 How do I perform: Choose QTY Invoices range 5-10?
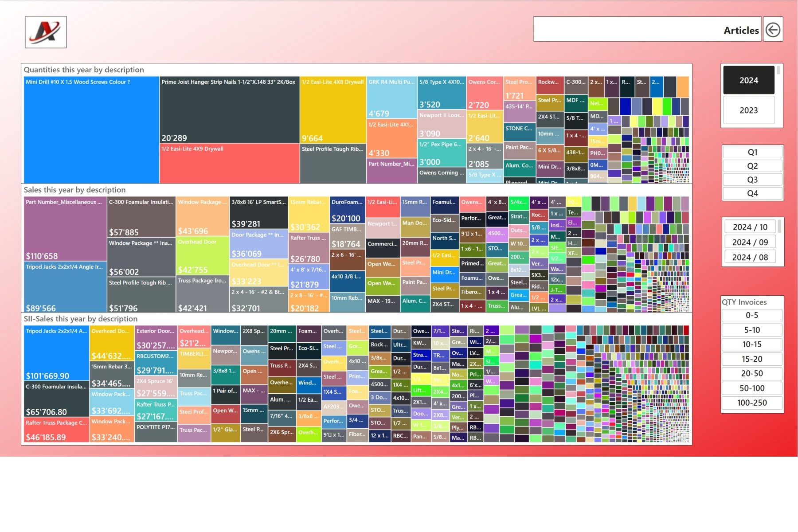coord(752,330)
